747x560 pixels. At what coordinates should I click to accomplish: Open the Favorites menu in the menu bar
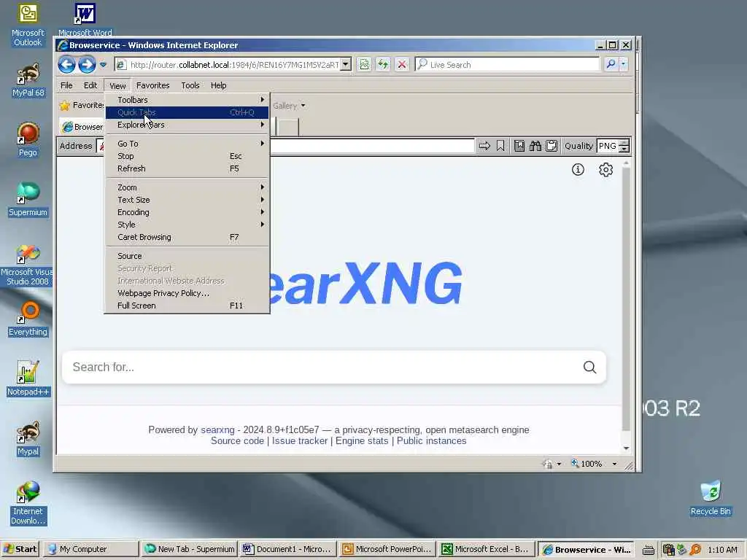coord(153,85)
